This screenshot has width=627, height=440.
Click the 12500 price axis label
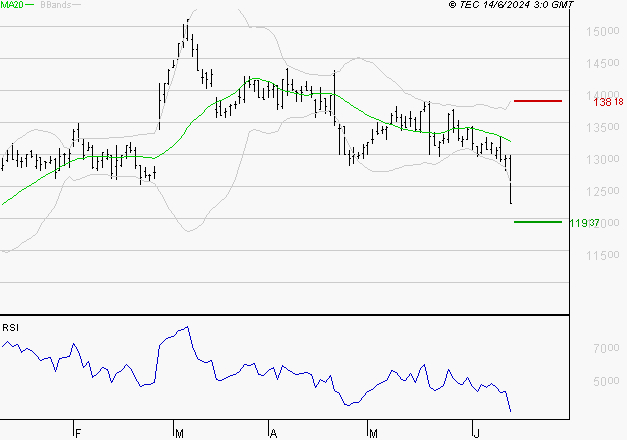pos(603,191)
